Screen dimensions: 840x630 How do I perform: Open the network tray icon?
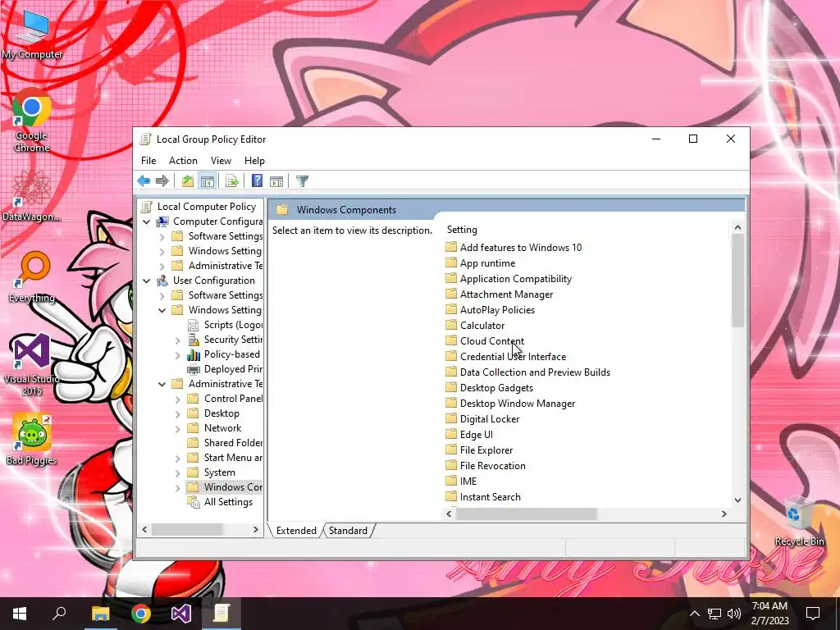[x=714, y=614]
